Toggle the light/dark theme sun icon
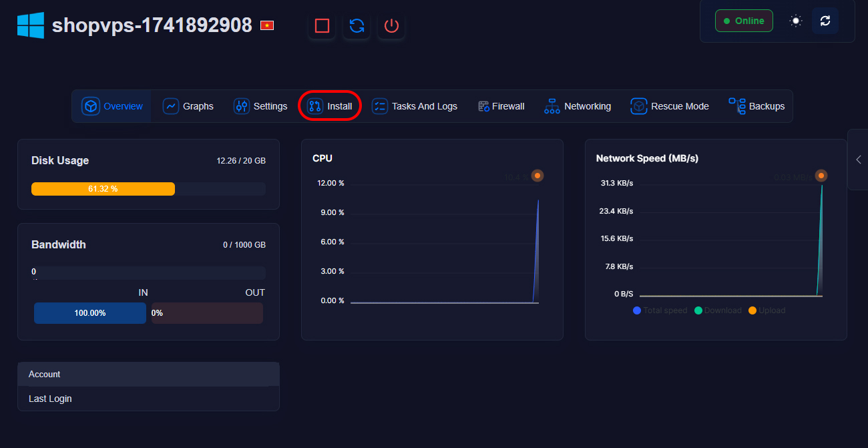This screenshot has height=448, width=868. pyautogui.click(x=795, y=21)
